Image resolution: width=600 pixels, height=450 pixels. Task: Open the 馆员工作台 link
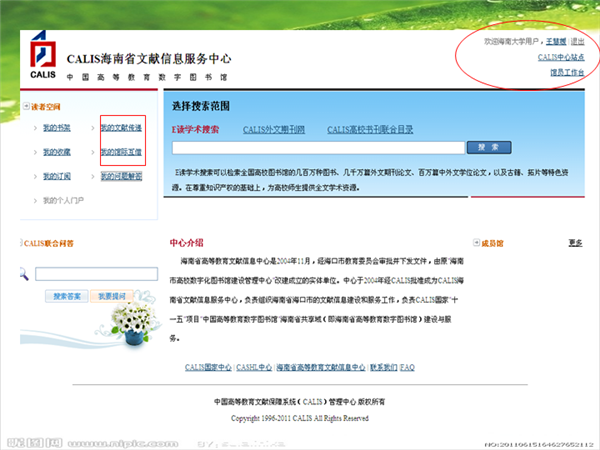567,72
